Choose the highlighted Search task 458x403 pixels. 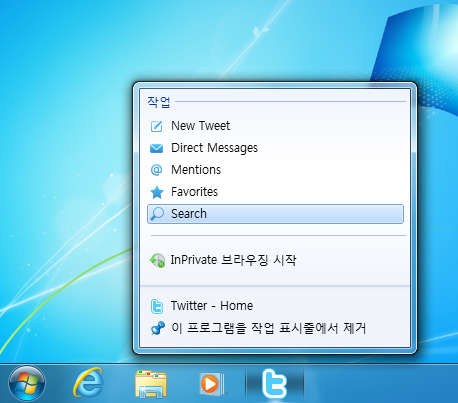pos(275,214)
